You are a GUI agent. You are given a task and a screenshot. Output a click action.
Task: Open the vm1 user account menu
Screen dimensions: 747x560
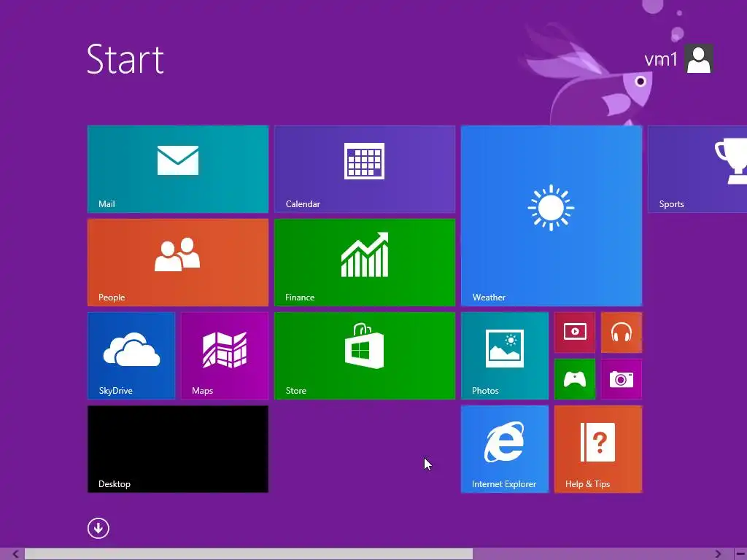678,59
